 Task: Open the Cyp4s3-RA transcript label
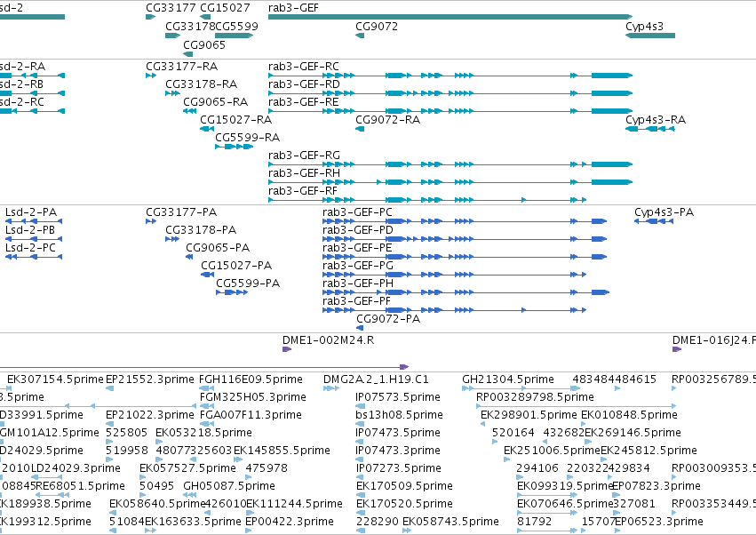click(656, 119)
